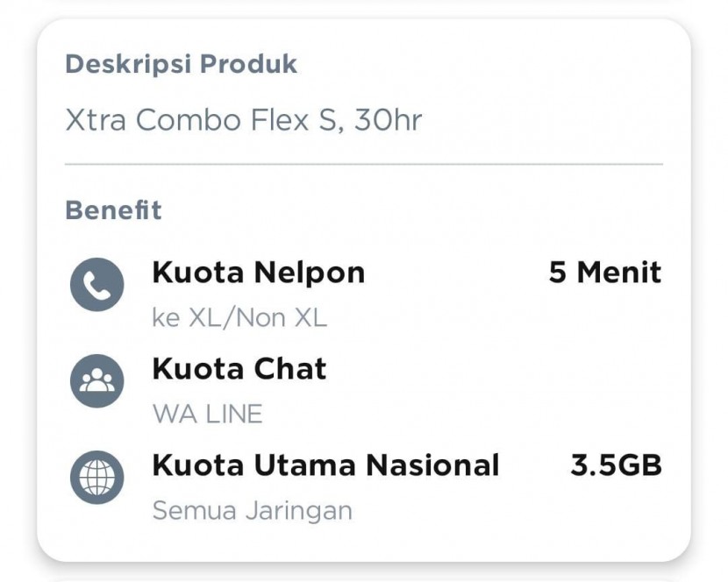
Task: Tap the phone icon for Kuota Nelpon
Action: click(x=97, y=285)
